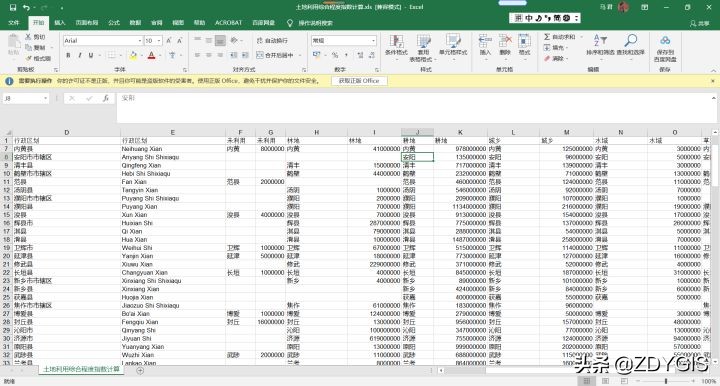Switch to the Page Layout ribbon tab
720x386 pixels.
[x=87, y=22]
